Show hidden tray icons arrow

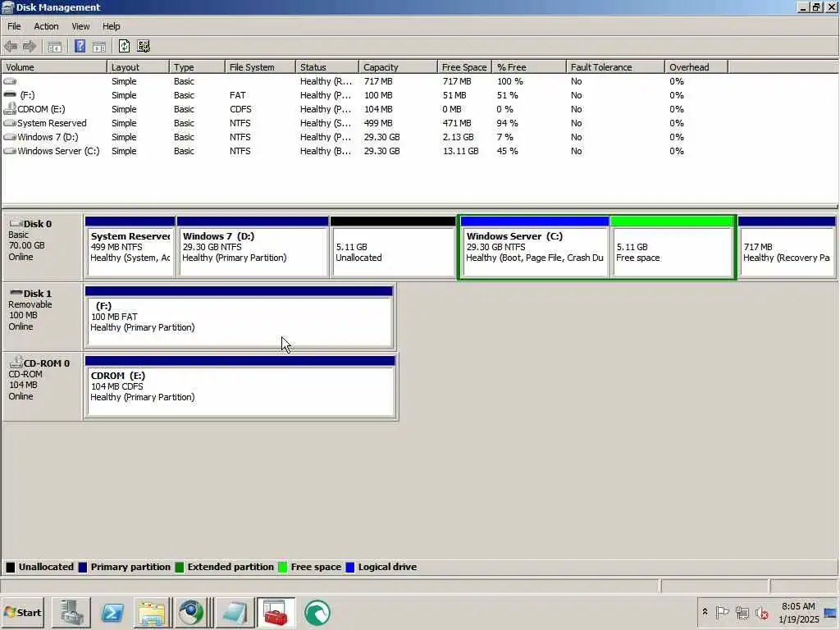(x=705, y=612)
